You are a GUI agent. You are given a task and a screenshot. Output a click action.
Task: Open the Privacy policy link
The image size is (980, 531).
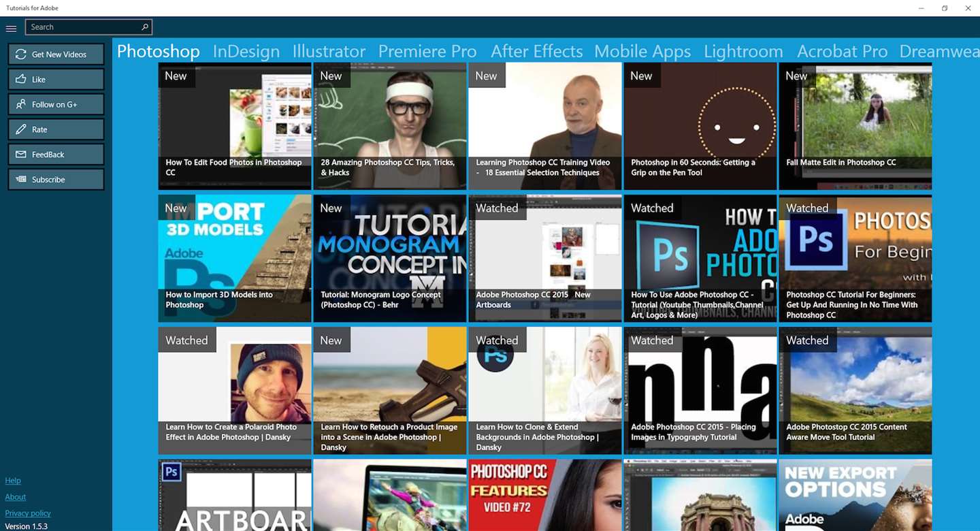tap(28, 513)
